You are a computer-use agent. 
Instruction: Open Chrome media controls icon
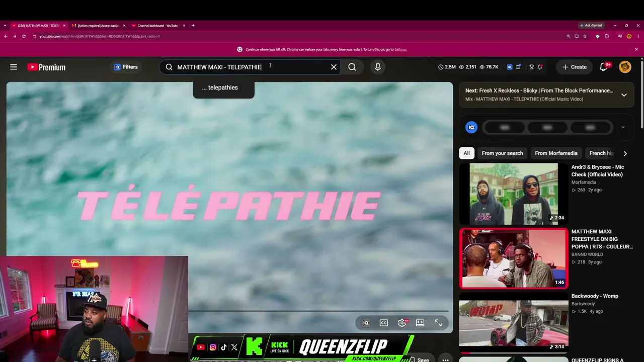[x=620, y=36]
